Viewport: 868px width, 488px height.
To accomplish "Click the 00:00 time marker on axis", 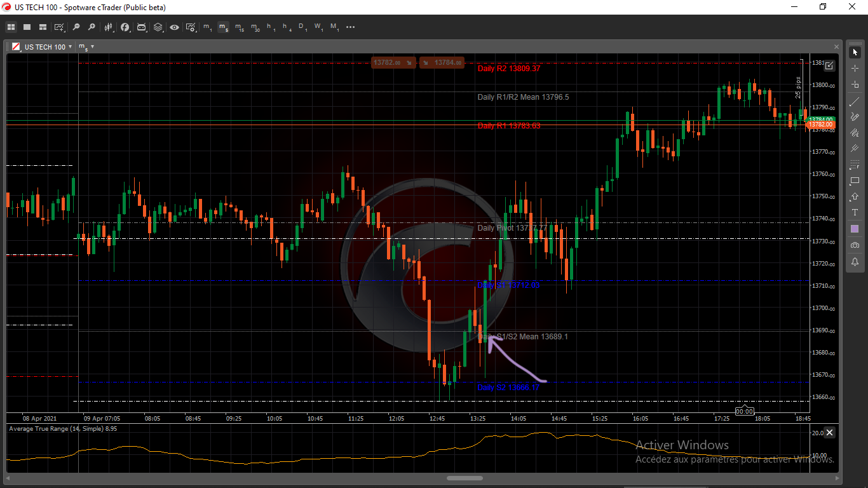I will [x=744, y=412].
